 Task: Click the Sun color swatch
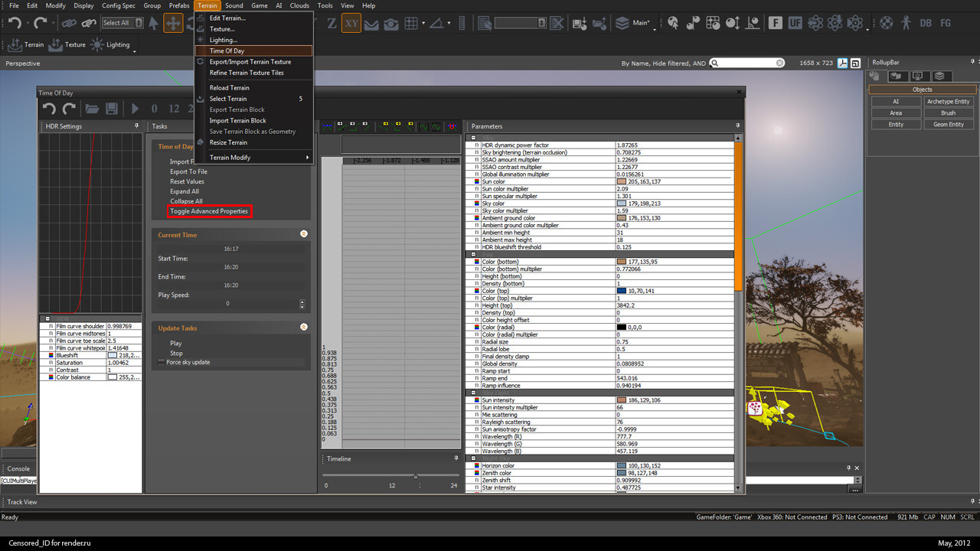pyautogui.click(x=621, y=181)
